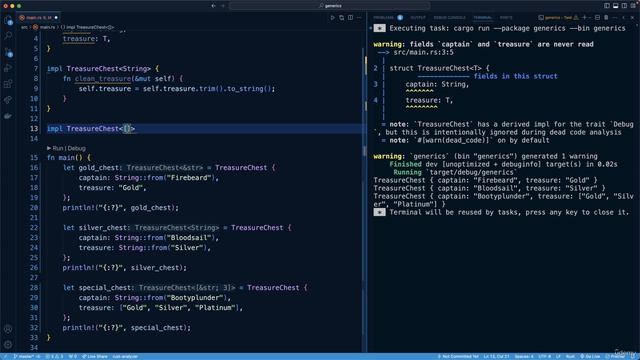This screenshot has height=360, width=640.
Task: Click the src/main.rs:3:5 link in terminal
Action: [423, 52]
